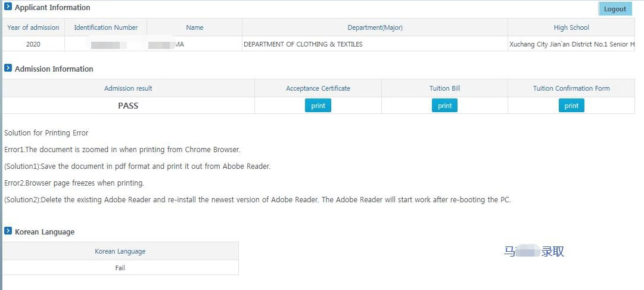Click the Solution for Printing Error text
Image resolution: width=644 pixels, height=290 pixels.
coord(46,132)
